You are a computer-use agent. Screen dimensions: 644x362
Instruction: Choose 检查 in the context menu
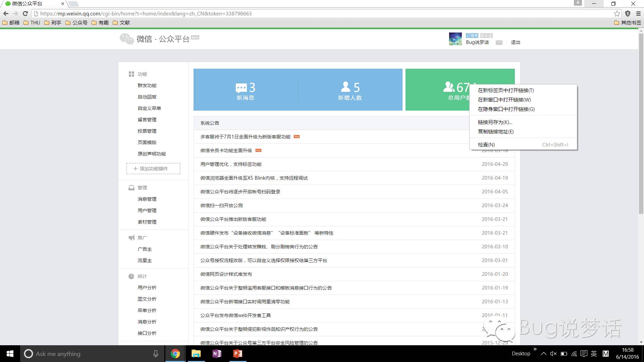coord(486,144)
